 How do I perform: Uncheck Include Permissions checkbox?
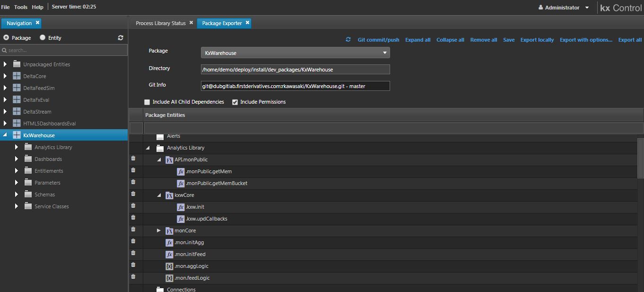235,102
